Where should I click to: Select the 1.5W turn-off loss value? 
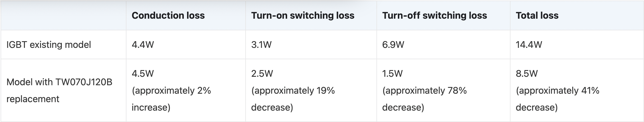tap(392, 74)
